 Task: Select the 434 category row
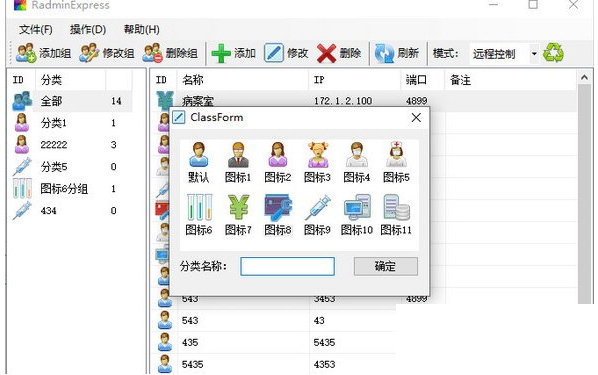point(71,210)
